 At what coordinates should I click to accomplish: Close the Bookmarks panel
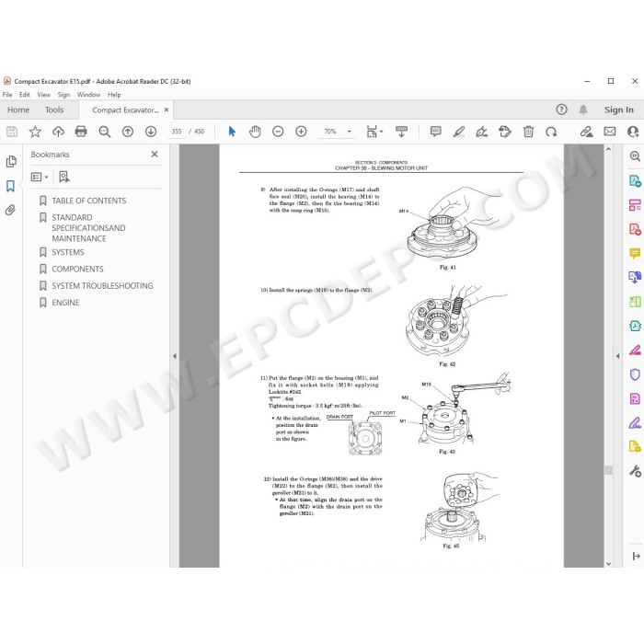pyautogui.click(x=155, y=154)
